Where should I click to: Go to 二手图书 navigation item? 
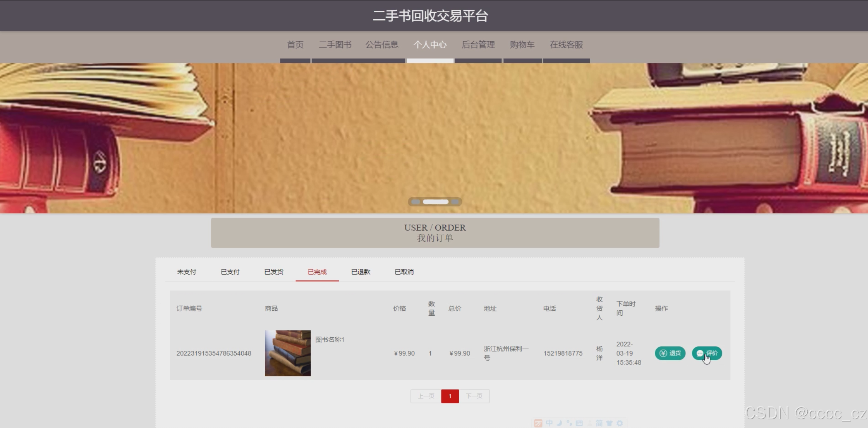(x=335, y=45)
